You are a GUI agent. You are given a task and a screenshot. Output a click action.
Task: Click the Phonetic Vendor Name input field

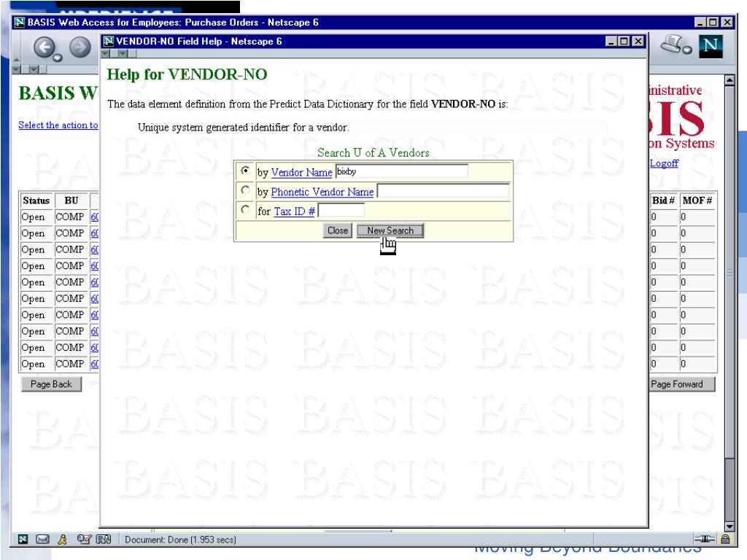click(x=443, y=191)
